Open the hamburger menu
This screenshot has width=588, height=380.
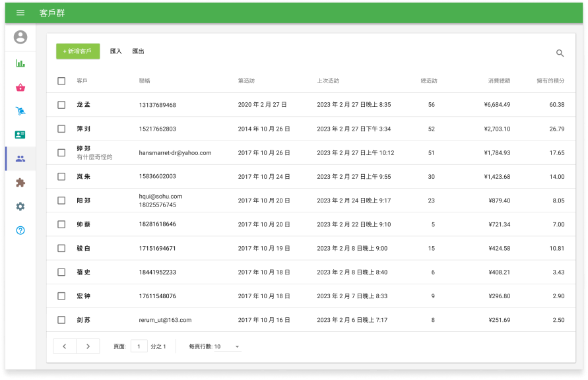[20, 13]
